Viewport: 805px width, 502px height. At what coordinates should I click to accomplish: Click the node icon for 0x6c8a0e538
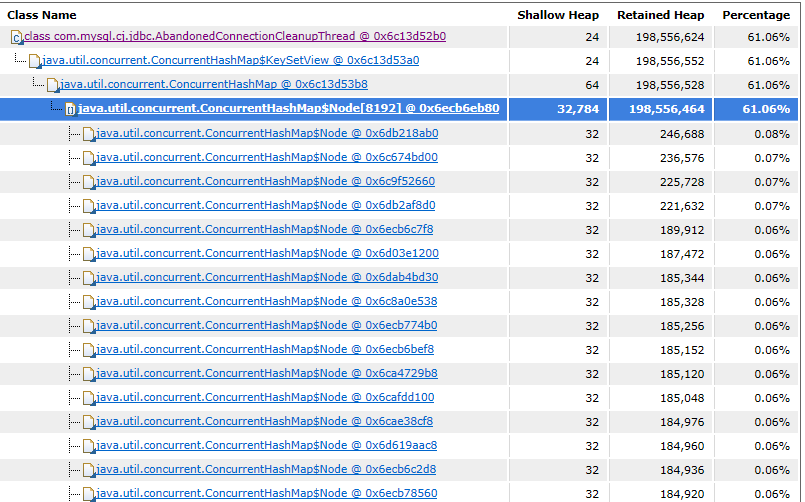[x=89, y=302]
